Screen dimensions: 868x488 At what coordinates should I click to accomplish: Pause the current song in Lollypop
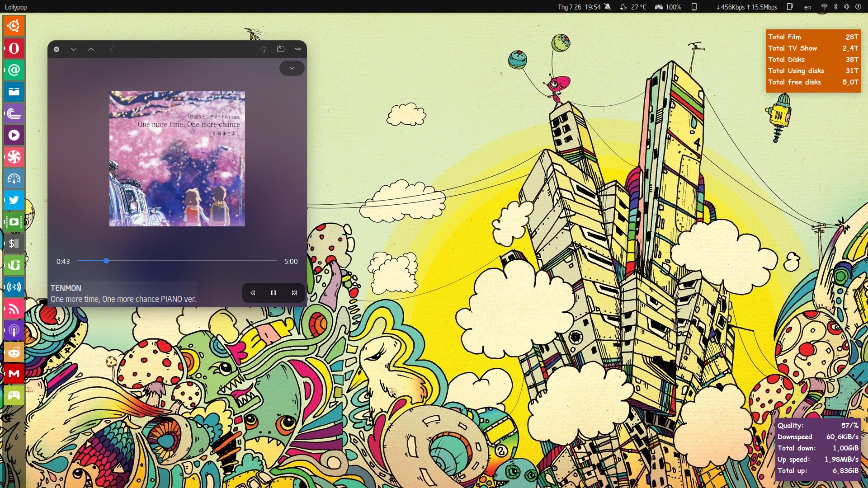[274, 293]
